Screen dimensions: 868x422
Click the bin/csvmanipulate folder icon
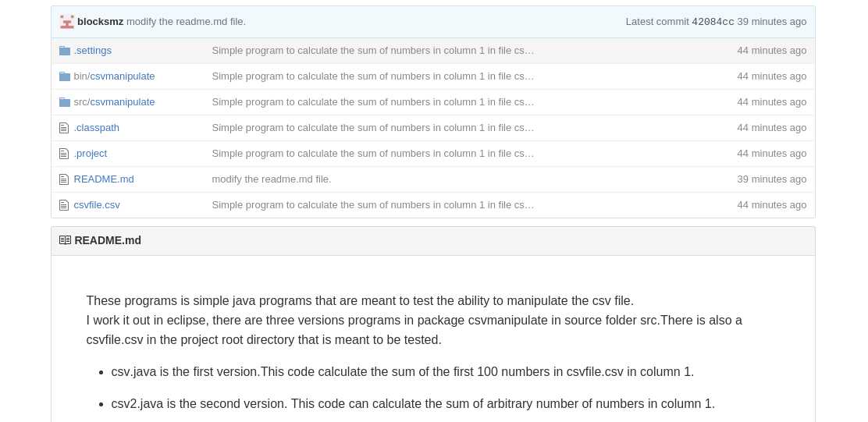(x=65, y=76)
